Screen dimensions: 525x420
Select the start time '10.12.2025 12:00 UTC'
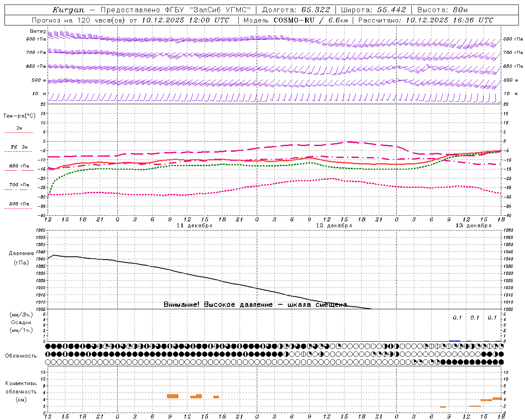pyautogui.click(x=185, y=20)
